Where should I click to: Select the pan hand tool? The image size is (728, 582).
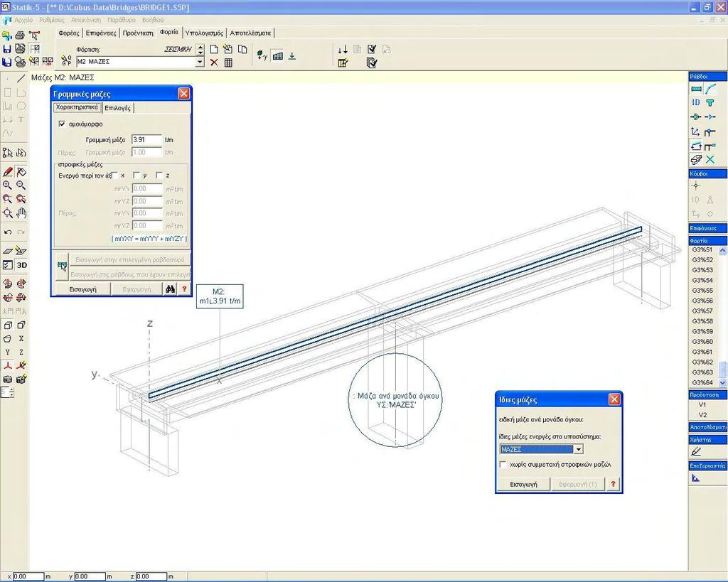(21, 213)
